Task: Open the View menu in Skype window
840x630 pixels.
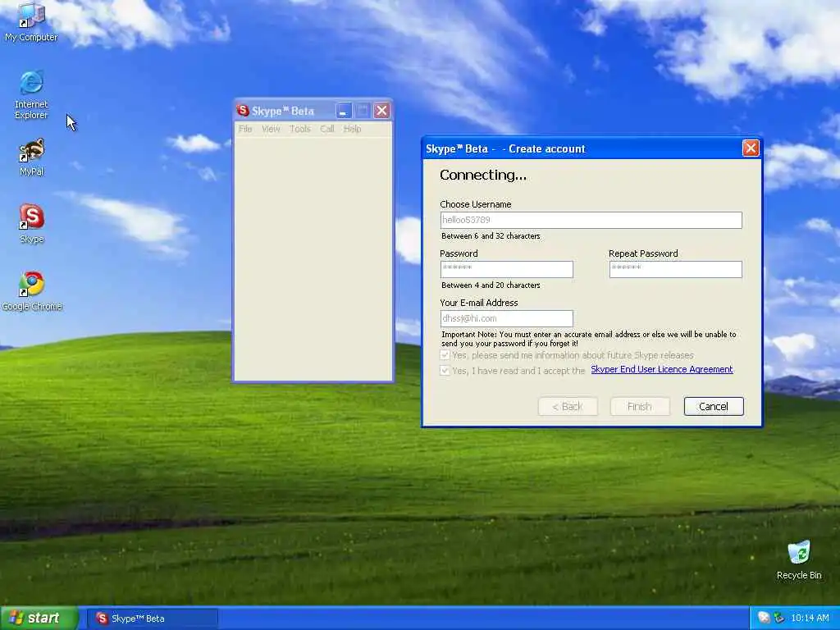Action: pyautogui.click(x=271, y=129)
